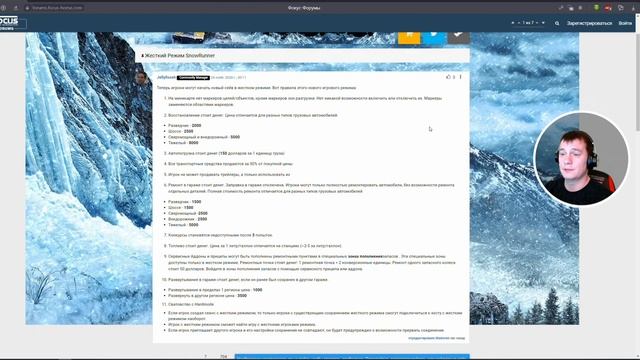The image size is (640, 360).
Task: Click the bold text 'зоны пополнения'
Action: (365, 256)
